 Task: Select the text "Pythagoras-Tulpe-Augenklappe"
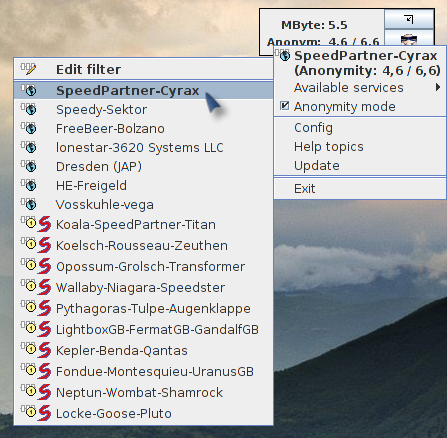pos(153,309)
